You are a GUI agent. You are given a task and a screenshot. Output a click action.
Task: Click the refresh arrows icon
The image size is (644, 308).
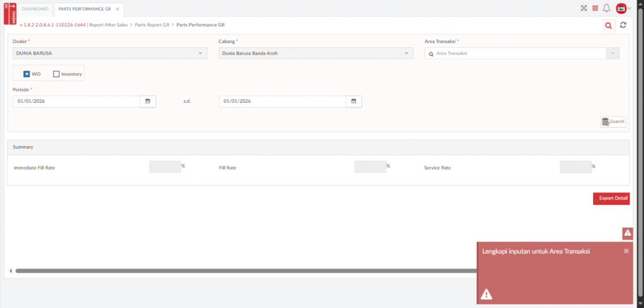click(623, 25)
